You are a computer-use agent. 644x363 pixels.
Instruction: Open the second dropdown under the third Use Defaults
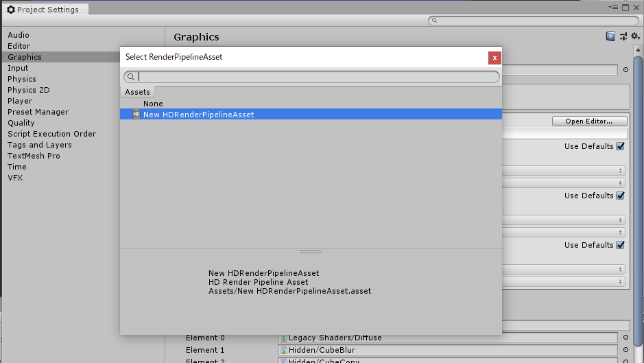click(564, 281)
